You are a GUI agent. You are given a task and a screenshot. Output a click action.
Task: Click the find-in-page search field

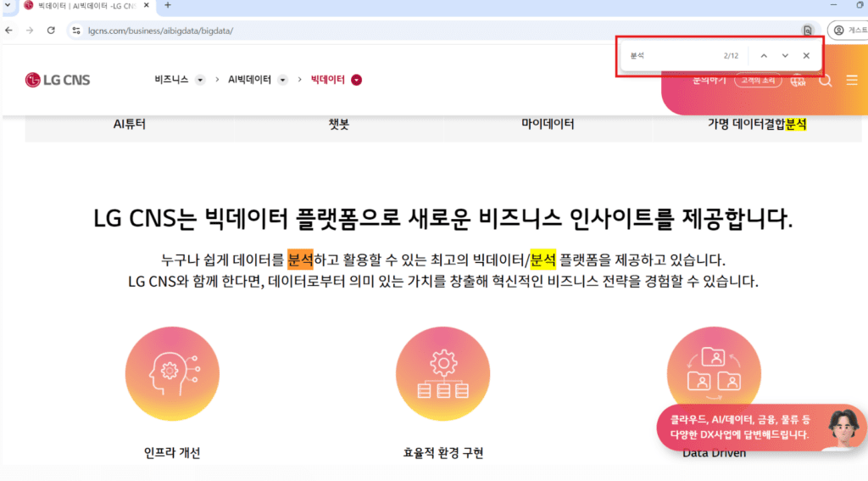[x=672, y=55]
